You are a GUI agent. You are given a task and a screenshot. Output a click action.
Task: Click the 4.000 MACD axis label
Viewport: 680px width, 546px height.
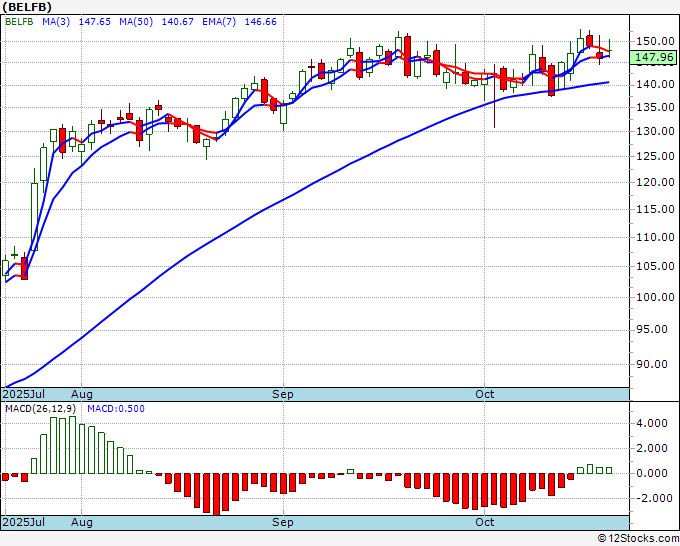pos(652,423)
